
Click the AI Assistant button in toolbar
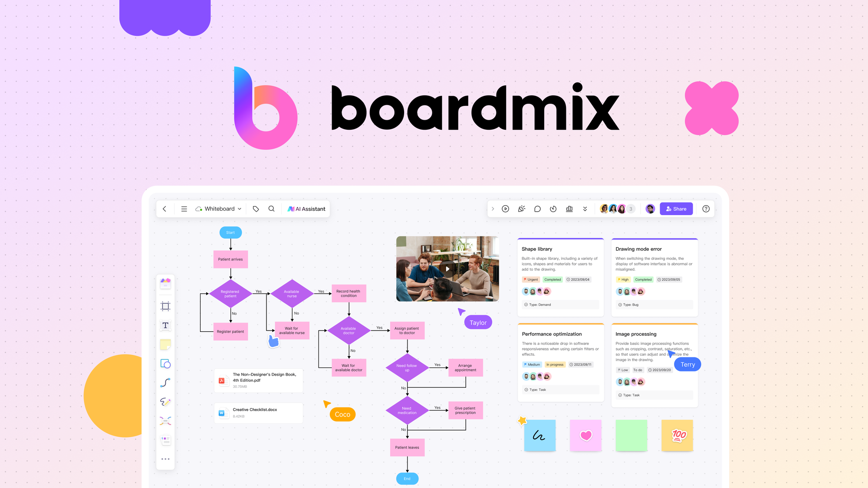click(306, 209)
